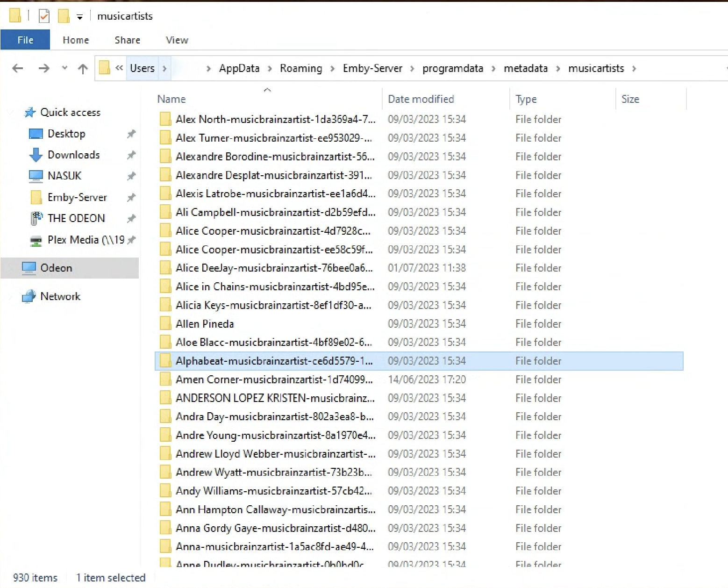Expand the chevron after musicartists in path

(634, 69)
